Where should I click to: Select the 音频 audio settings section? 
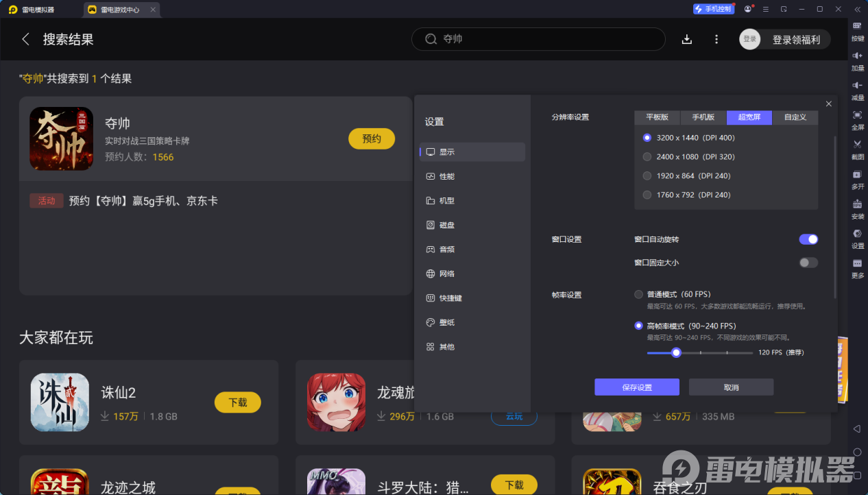(x=472, y=250)
